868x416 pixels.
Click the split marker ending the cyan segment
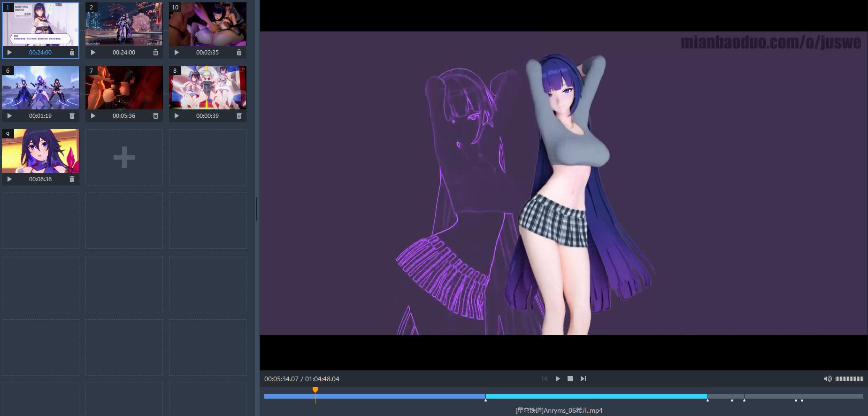coord(707,400)
